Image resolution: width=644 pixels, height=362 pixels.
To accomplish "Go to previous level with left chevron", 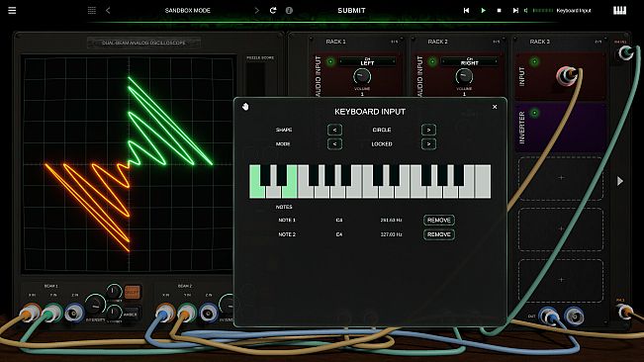I will pos(108,10).
